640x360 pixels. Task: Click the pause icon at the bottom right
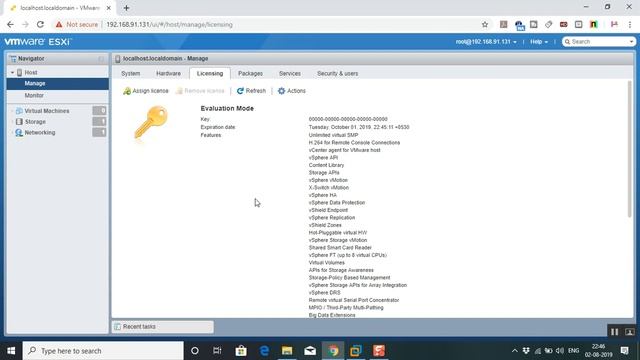tap(614, 332)
